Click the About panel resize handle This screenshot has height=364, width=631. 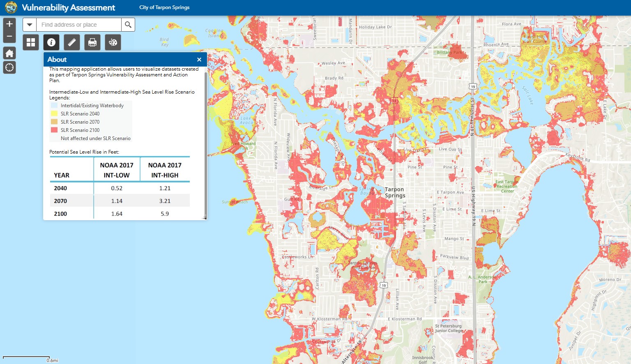205,218
